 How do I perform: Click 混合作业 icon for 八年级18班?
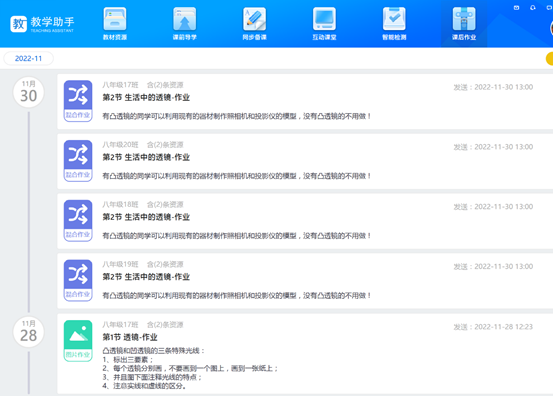pyautogui.click(x=78, y=221)
